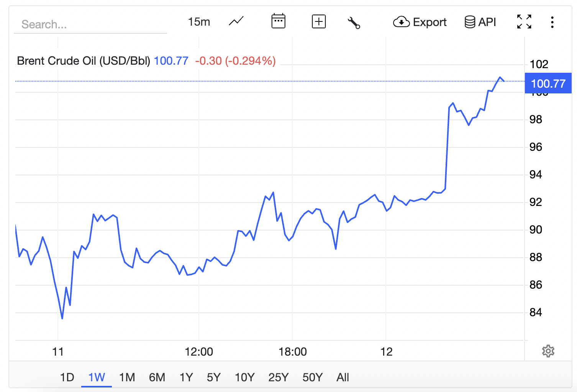Switch to the 1M time range
This screenshot has height=392, width=577.
127,377
